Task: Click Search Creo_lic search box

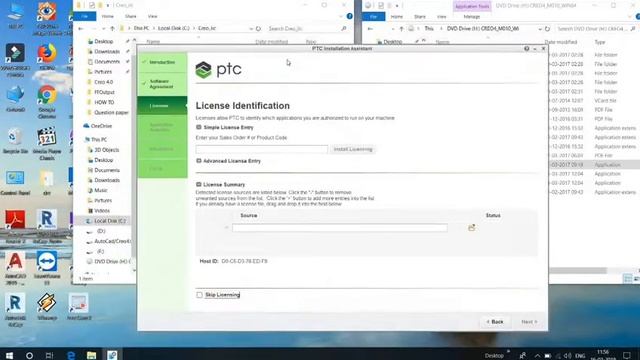Action: coord(307,29)
